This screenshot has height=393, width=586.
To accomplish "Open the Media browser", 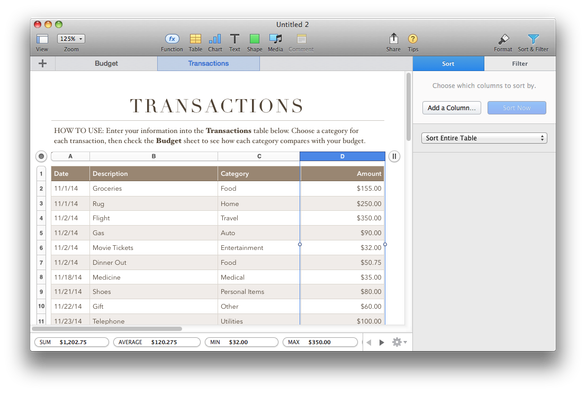I will coord(275,38).
